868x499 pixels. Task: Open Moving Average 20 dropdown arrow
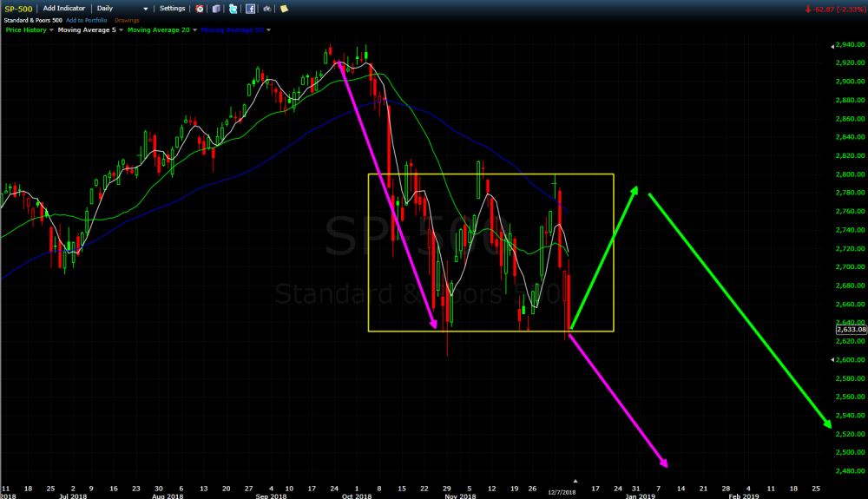click(195, 30)
